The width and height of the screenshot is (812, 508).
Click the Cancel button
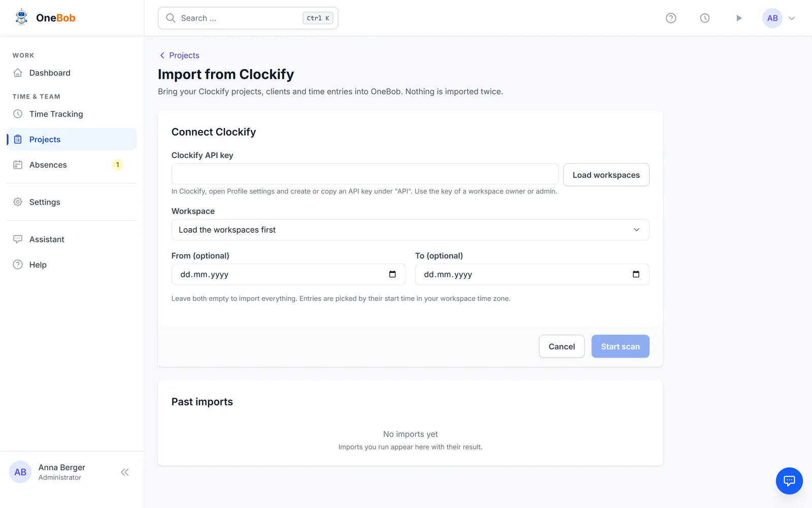(x=562, y=346)
